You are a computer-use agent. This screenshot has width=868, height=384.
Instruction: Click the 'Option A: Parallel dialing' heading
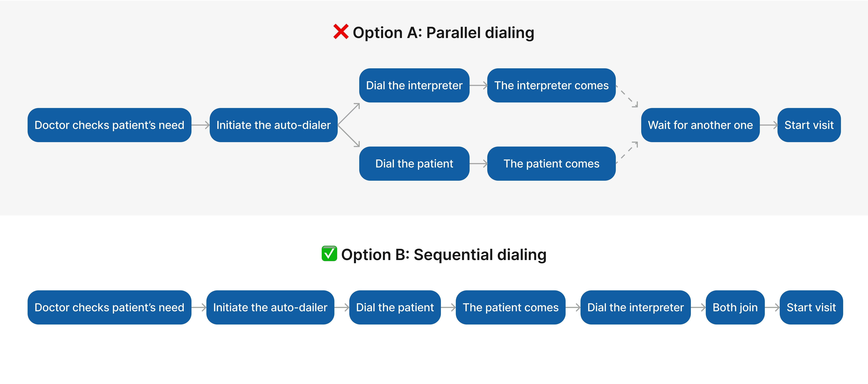(443, 33)
